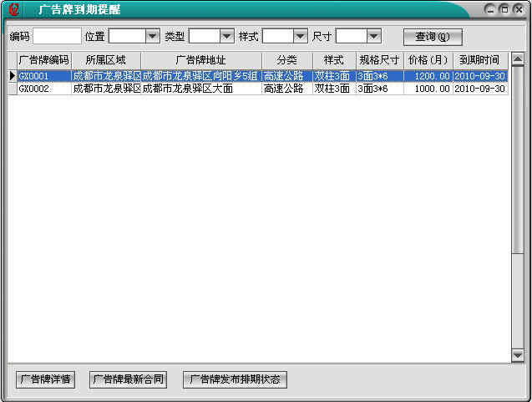
Task: Sort by 广告牌地址 column header
Action: 201,60
